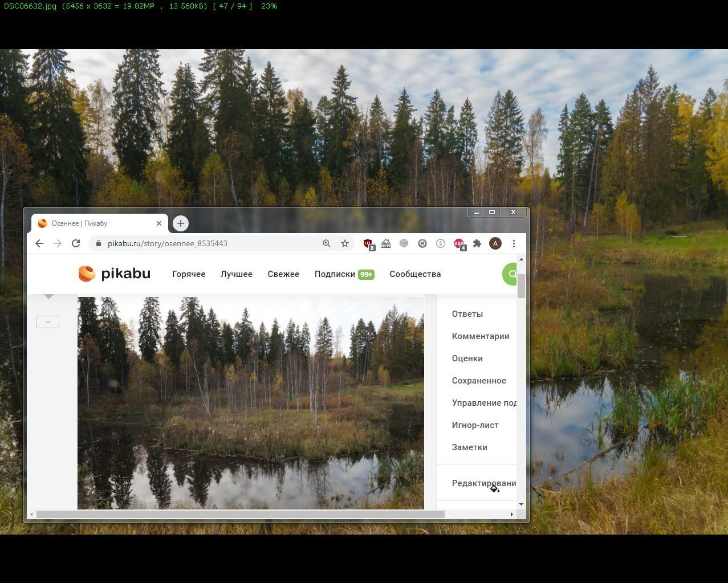Minimize the Chrome window

point(477,212)
